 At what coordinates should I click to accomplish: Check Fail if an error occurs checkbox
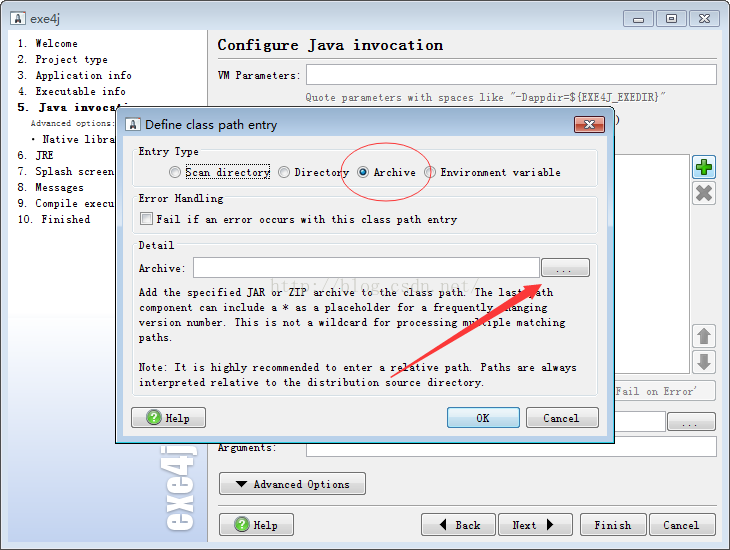point(146,218)
